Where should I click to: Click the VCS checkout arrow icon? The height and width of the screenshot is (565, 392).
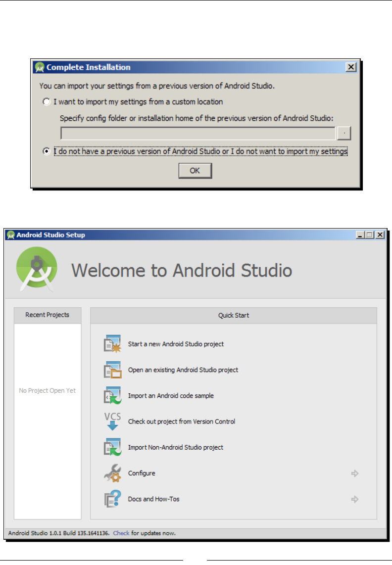click(x=112, y=421)
